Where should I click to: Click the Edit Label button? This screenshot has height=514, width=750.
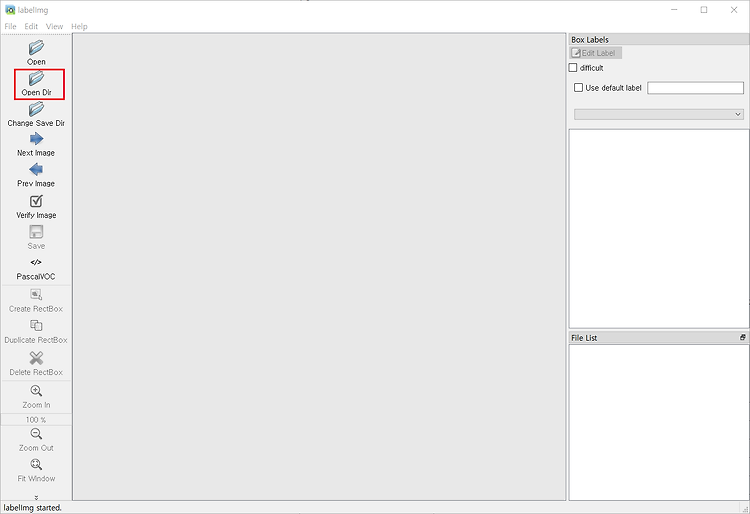coord(596,53)
